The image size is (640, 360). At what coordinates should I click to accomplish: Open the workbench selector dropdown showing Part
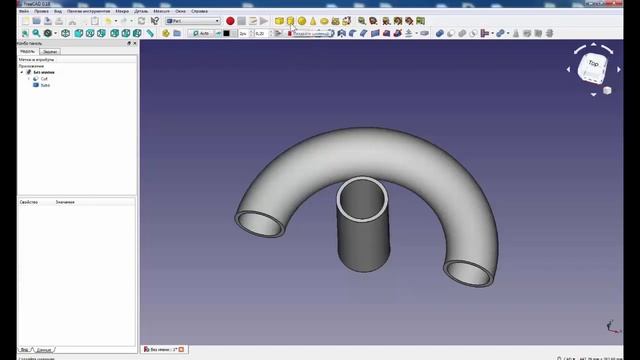point(193,21)
